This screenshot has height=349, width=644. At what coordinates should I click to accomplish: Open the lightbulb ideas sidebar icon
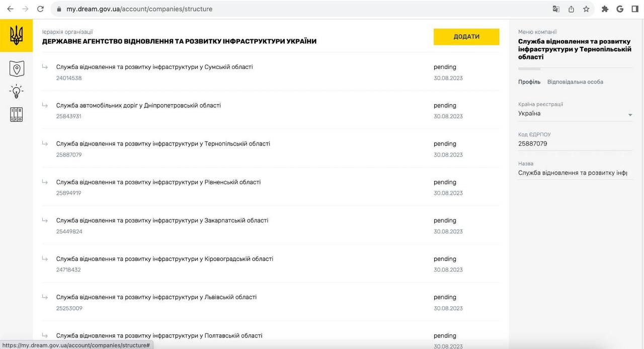[17, 92]
